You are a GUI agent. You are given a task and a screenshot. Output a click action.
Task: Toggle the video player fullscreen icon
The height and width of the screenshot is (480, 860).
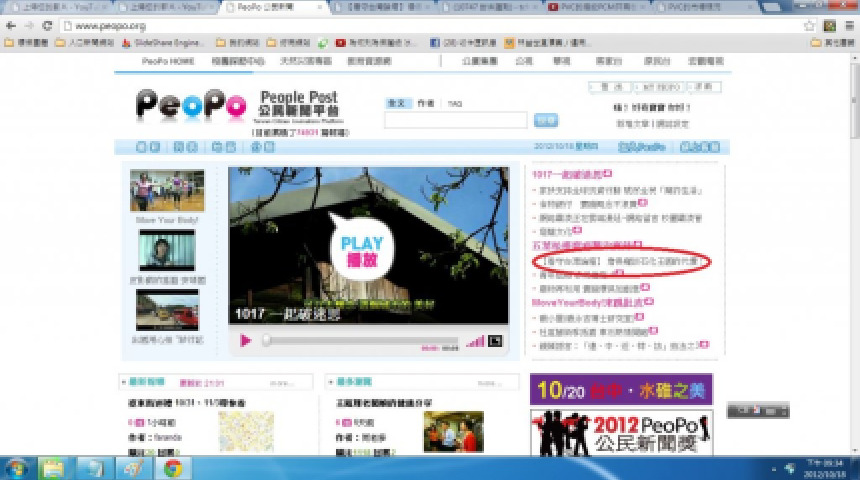(494, 341)
